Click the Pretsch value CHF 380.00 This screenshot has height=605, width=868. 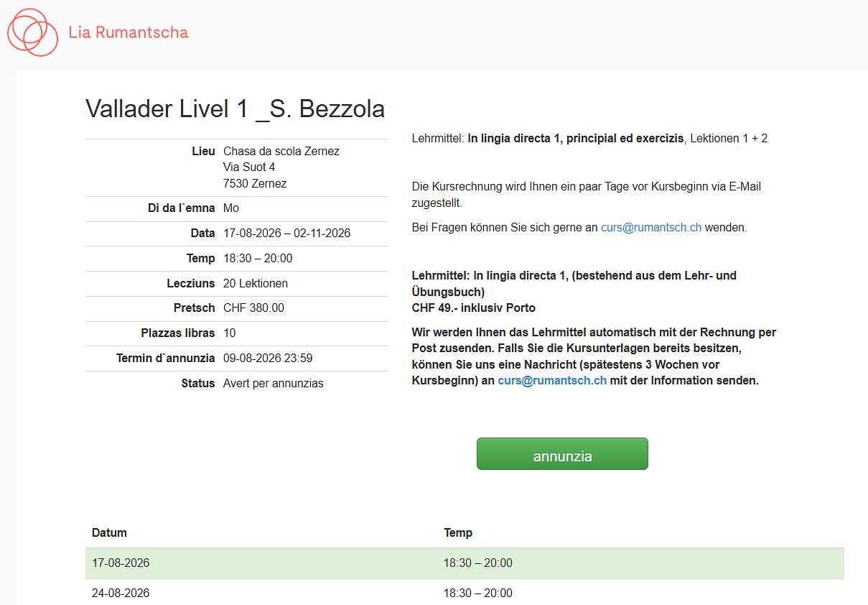click(x=253, y=308)
